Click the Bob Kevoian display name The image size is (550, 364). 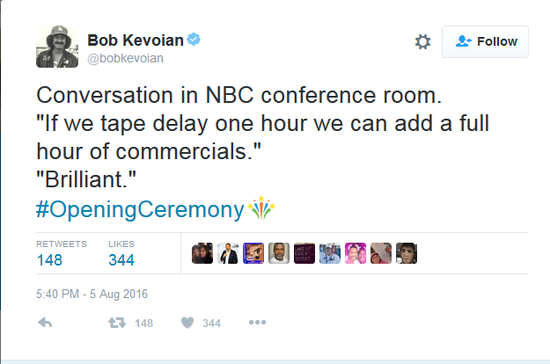[x=135, y=40]
